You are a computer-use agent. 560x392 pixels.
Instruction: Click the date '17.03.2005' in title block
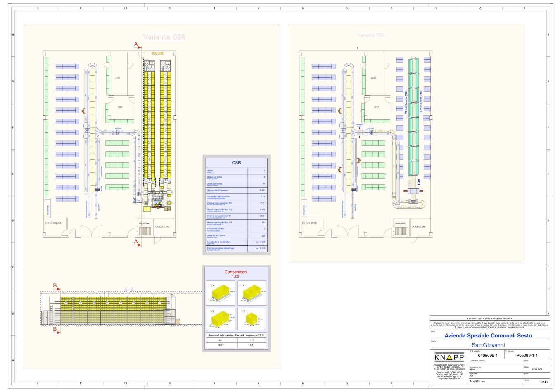[536, 369]
